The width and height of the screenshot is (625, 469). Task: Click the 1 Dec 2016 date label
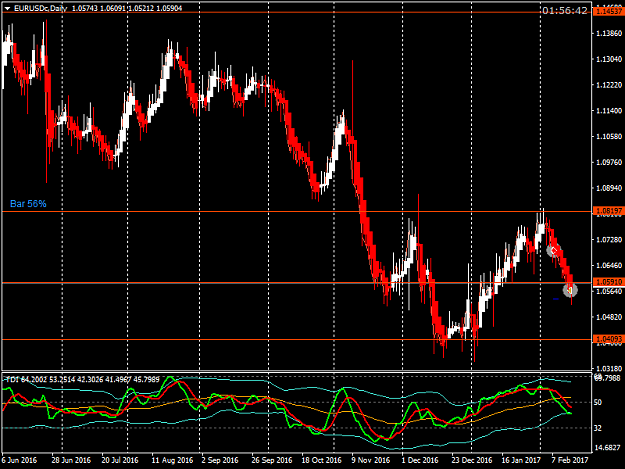[x=420, y=460]
